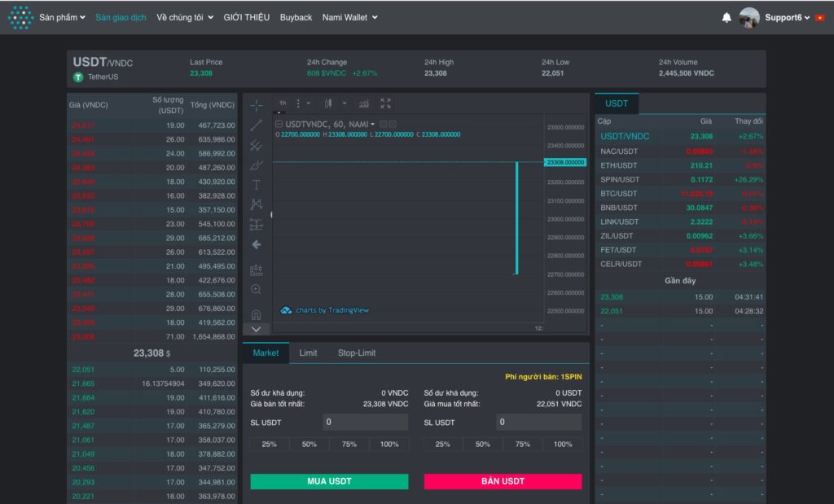
Task: Open the notifications bell
Action: [726, 18]
